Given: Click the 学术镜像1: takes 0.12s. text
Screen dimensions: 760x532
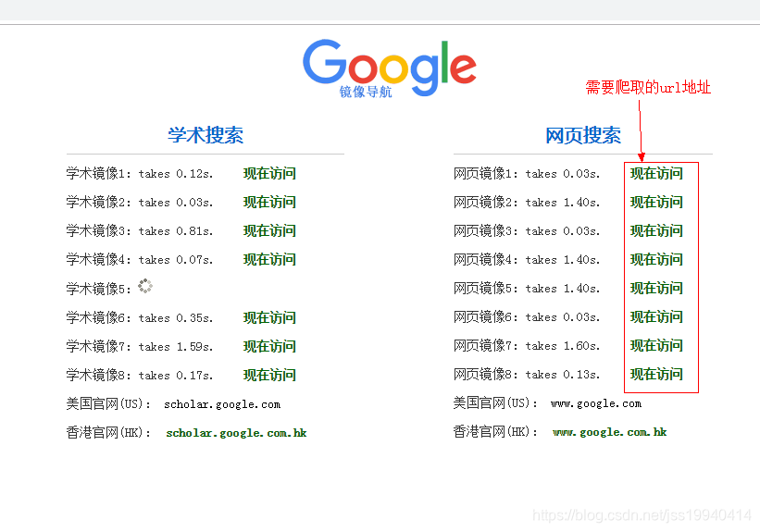Looking at the screenshot, I should (x=140, y=173).
